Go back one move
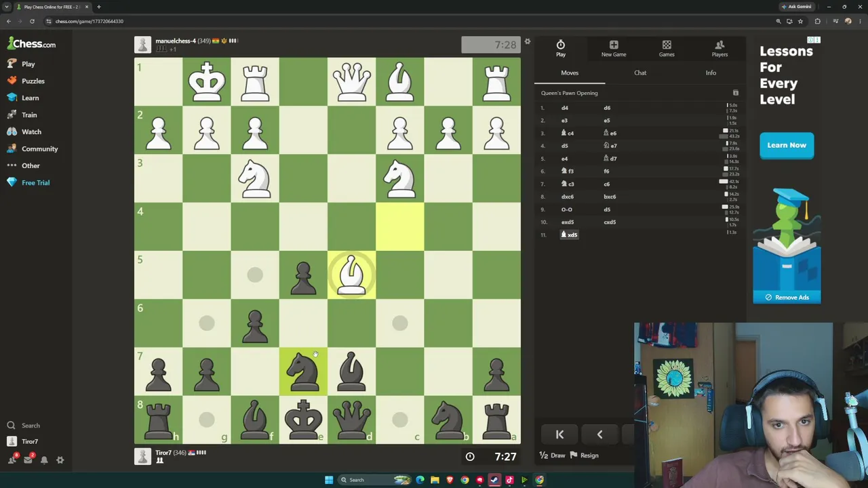This screenshot has height=488, width=868. [599, 434]
